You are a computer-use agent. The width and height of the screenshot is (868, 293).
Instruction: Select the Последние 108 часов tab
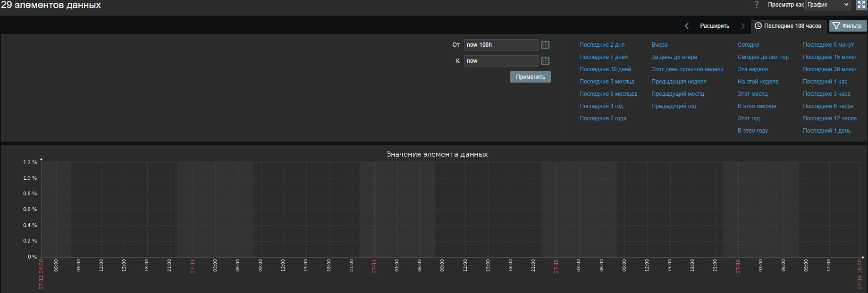point(788,26)
